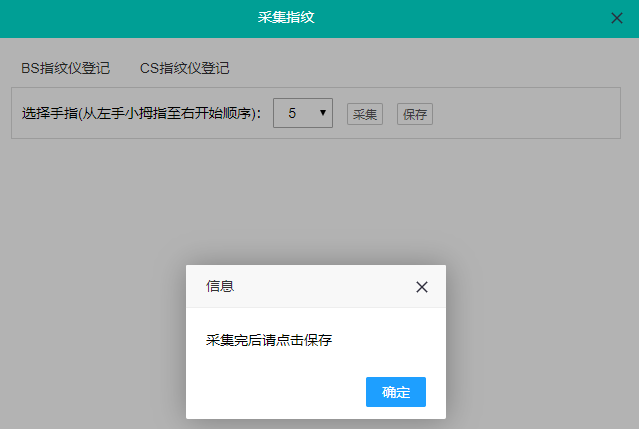
Task: Switch to the BS指纹仪登记 tab
Action: (65, 68)
